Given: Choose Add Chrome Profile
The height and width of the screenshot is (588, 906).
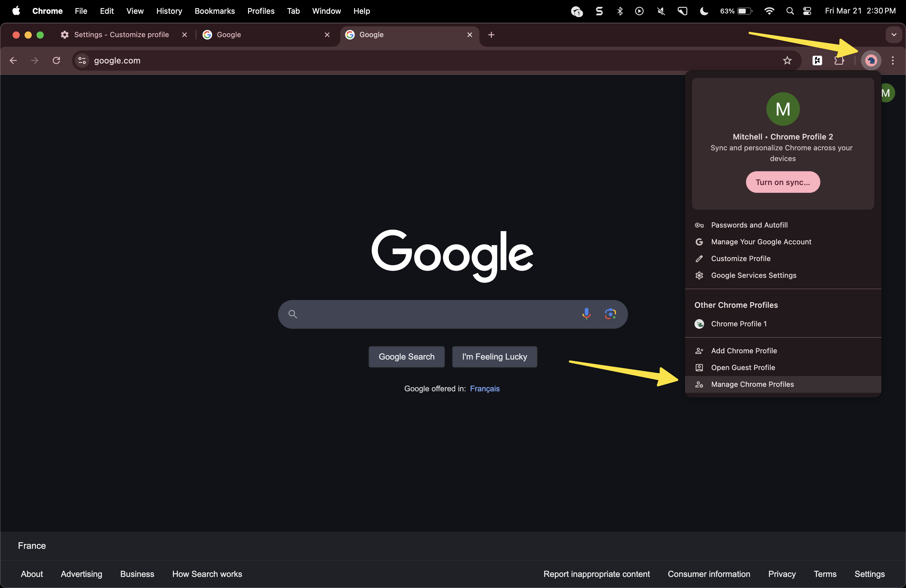Looking at the screenshot, I should (783, 351).
